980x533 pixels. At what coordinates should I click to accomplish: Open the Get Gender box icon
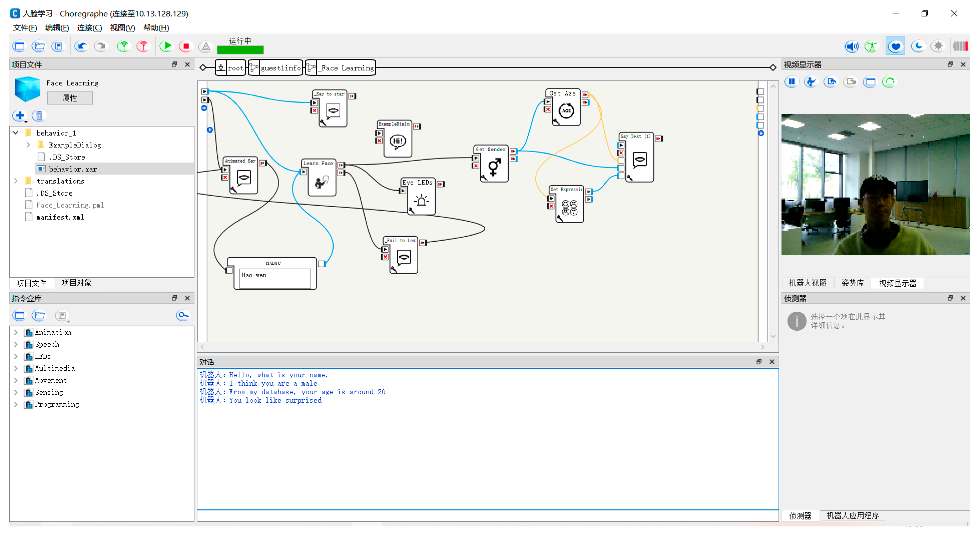(x=493, y=167)
